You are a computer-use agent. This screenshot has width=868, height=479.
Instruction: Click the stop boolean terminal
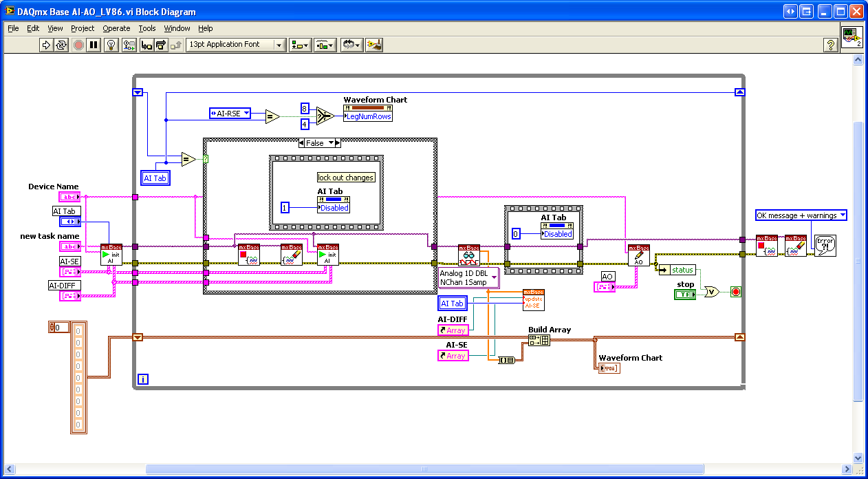point(684,295)
